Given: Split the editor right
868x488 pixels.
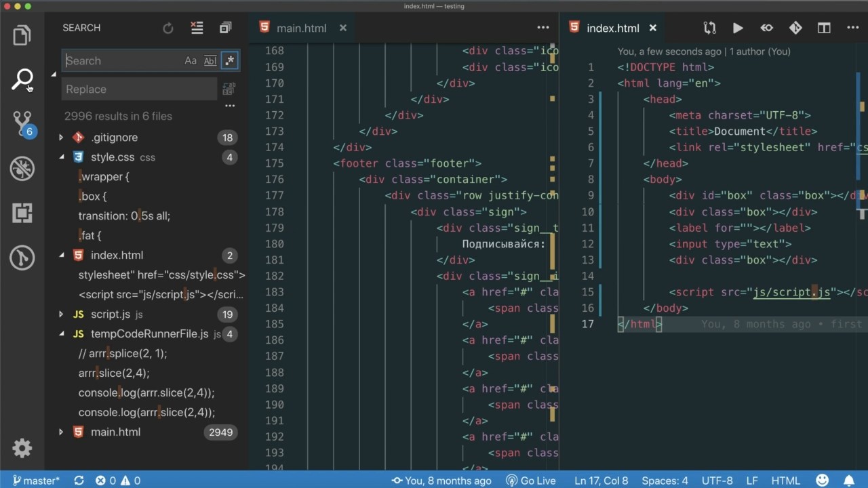Looking at the screenshot, I should 824,28.
